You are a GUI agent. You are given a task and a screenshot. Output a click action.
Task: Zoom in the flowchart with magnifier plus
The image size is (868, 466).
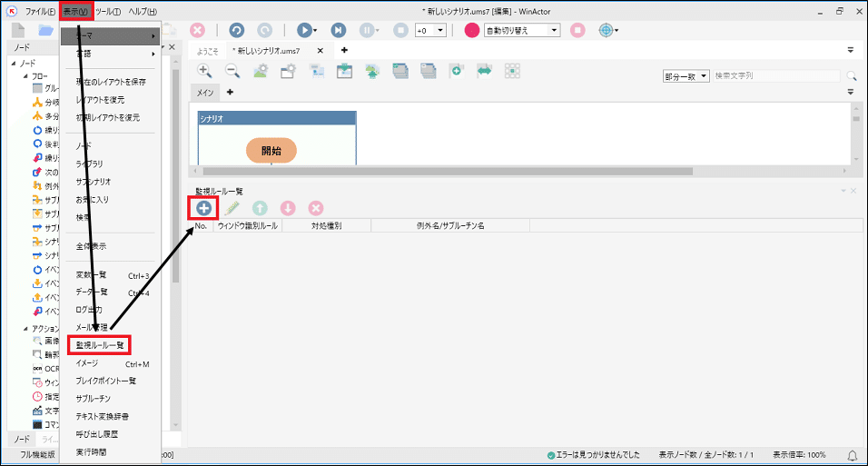click(x=204, y=71)
